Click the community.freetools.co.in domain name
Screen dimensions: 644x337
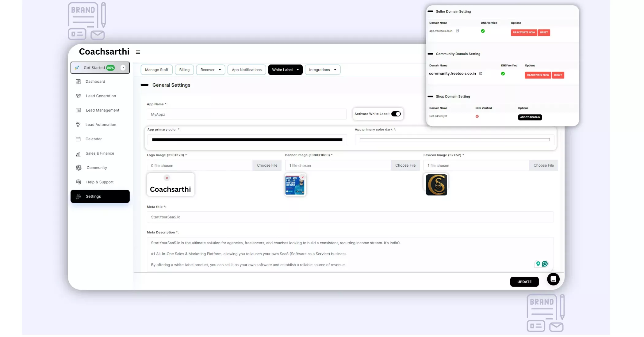pyautogui.click(x=452, y=74)
